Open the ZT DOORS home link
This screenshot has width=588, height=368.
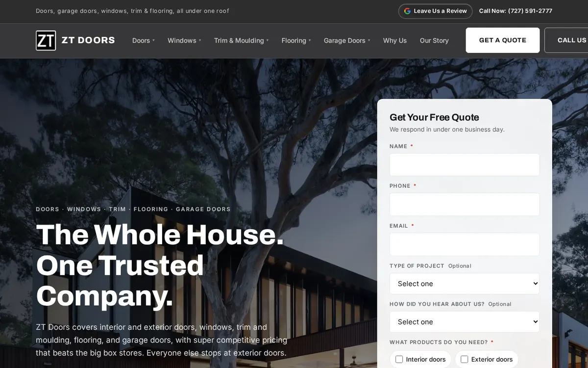coord(75,40)
